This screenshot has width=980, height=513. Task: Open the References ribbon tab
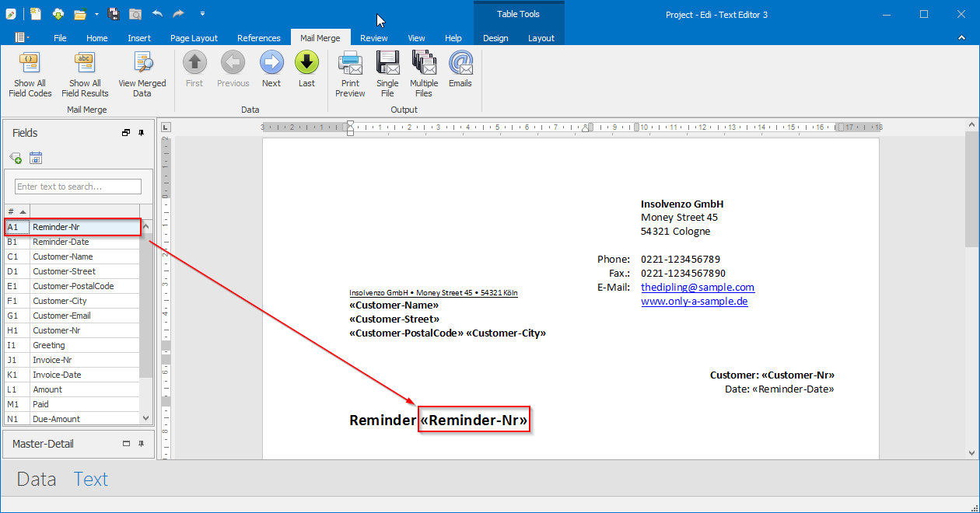coord(259,38)
